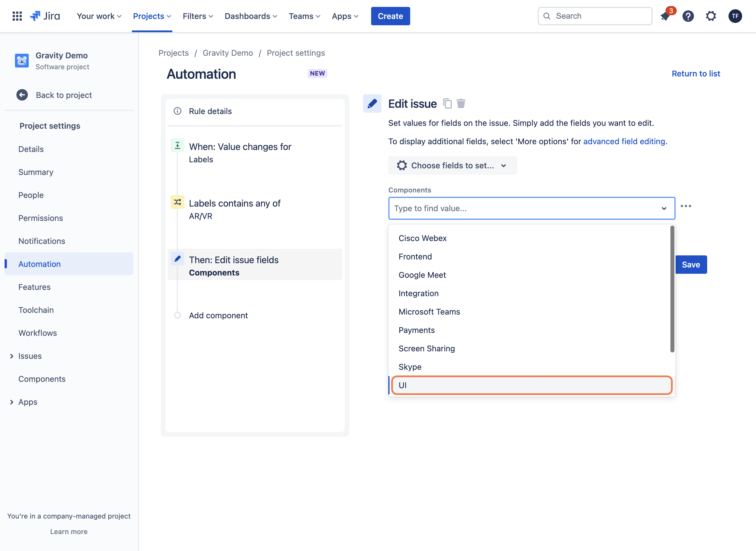
Task: Click the Return to list link
Action: (x=696, y=74)
